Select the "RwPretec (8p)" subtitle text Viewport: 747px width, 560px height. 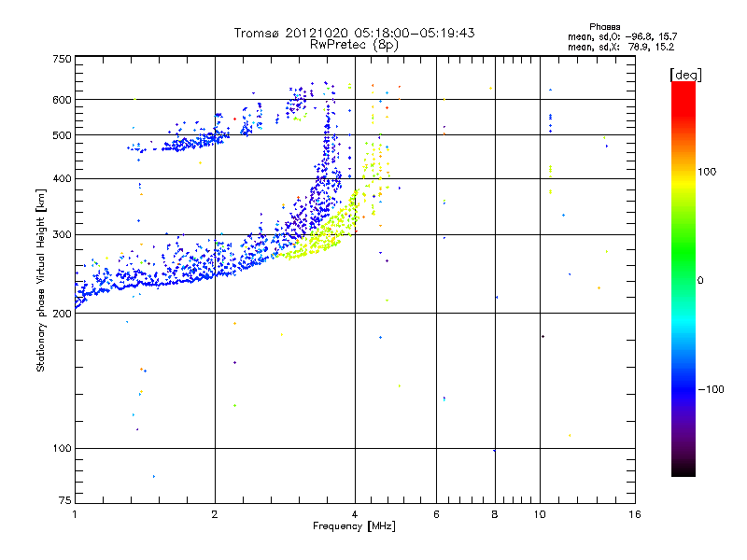click(354, 45)
